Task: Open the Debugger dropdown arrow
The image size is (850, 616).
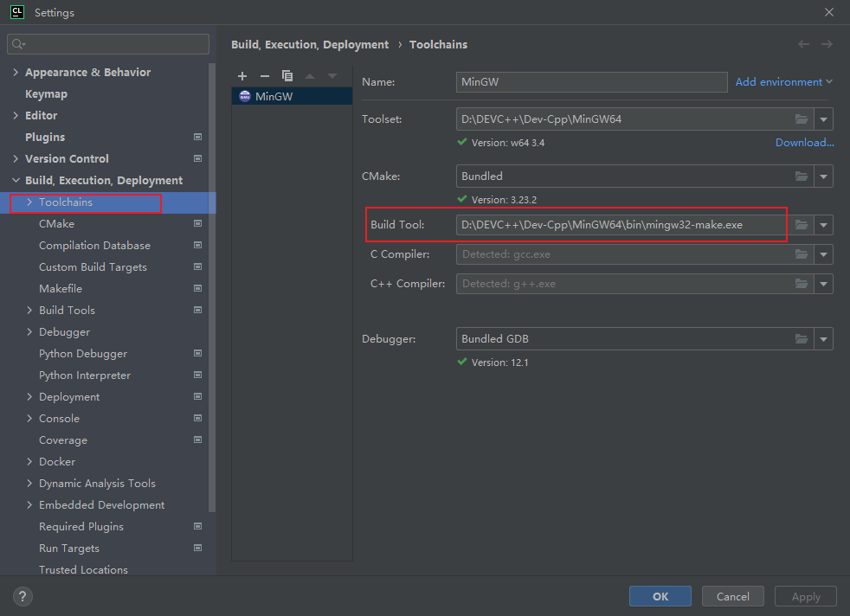Action: [824, 339]
